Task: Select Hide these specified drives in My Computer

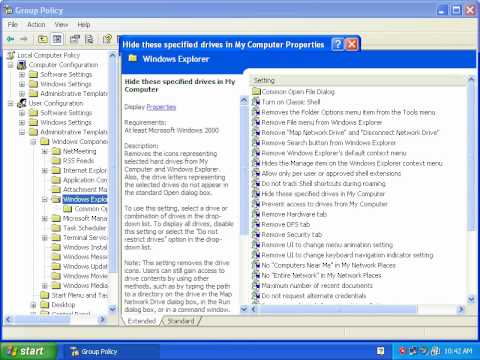Action: (x=323, y=194)
